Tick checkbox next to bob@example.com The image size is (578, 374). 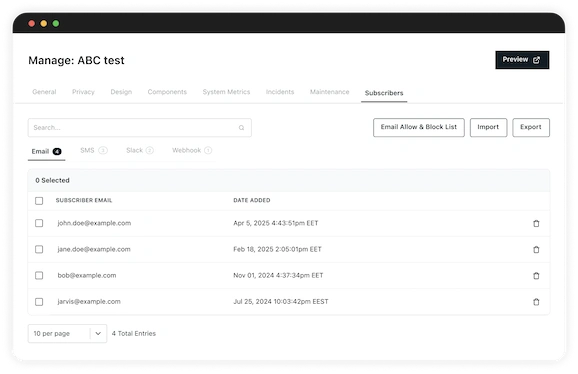39,276
